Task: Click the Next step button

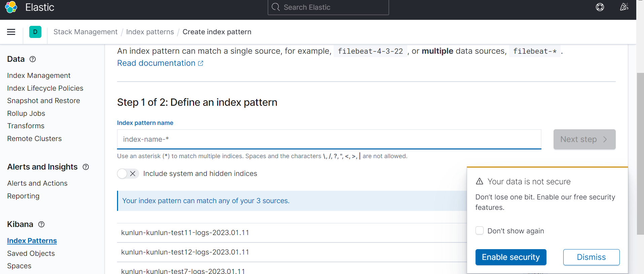Action: (x=584, y=139)
